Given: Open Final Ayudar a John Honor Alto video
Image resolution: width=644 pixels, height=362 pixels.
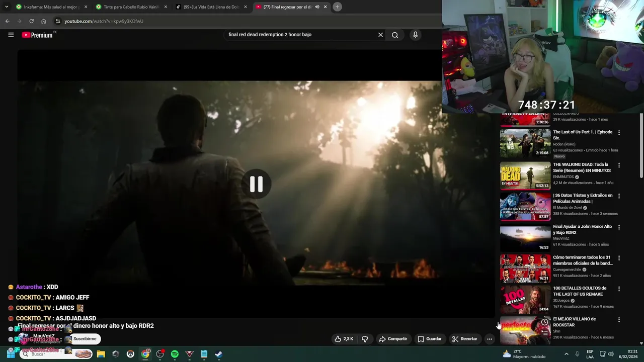Looking at the screenshot, I should (525, 237).
